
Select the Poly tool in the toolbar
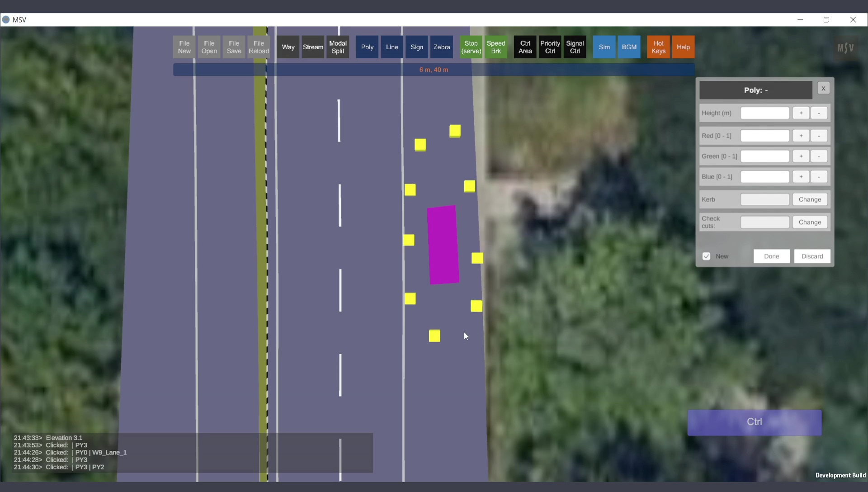(x=367, y=47)
